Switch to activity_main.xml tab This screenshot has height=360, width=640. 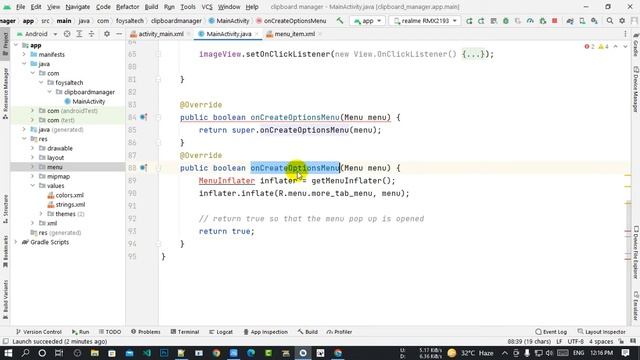161,34
